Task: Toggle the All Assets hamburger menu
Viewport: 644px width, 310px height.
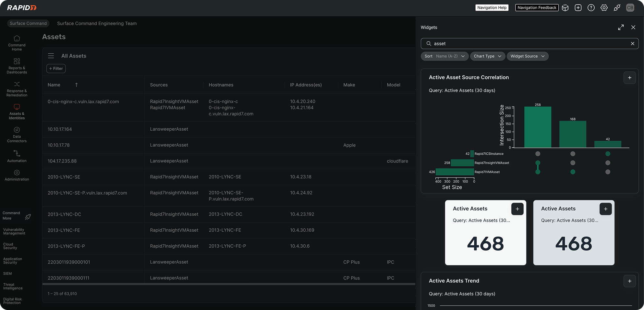Action: pos(51,56)
